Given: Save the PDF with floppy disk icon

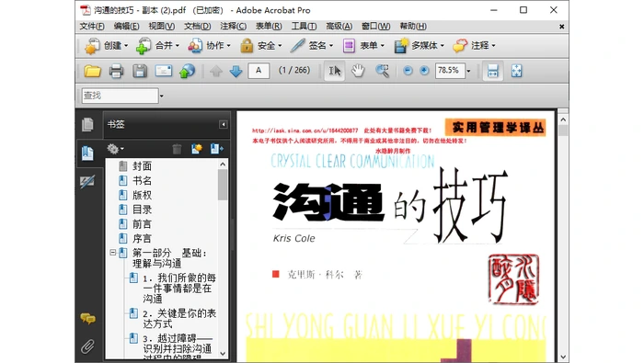Looking at the screenshot, I should (140, 71).
